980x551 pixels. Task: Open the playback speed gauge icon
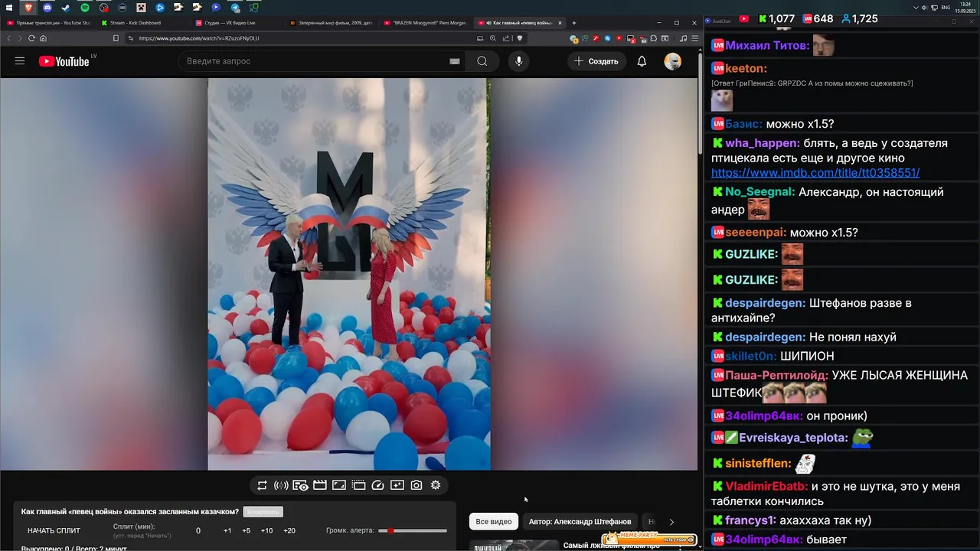pos(377,485)
